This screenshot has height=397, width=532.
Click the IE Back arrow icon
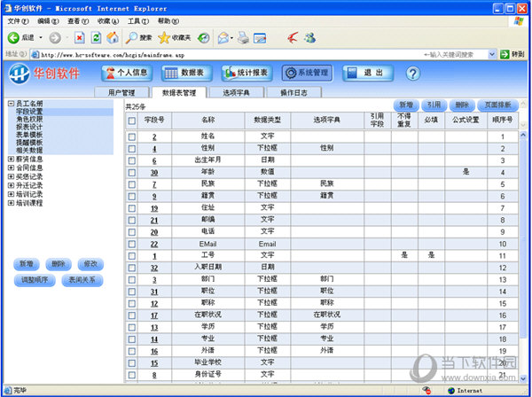(x=13, y=37)
